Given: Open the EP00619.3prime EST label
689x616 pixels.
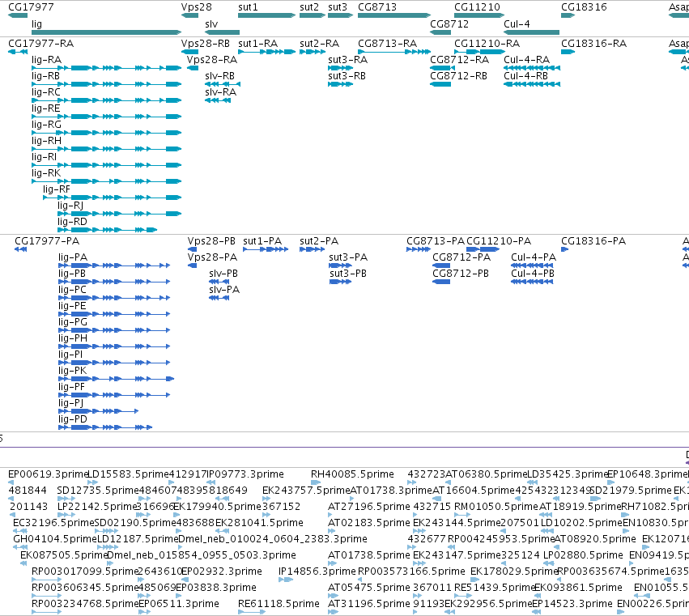Looking at the screenshot, I should click(x=49, y=474).
